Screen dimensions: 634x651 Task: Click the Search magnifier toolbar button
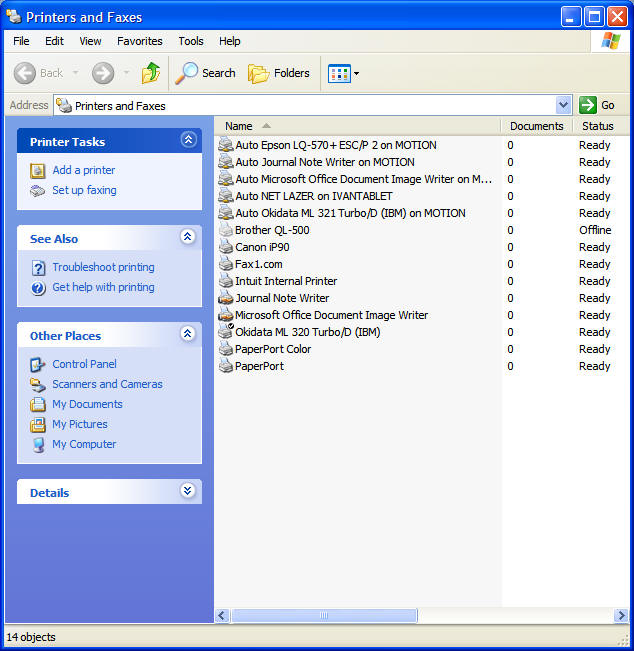[205, 73]
